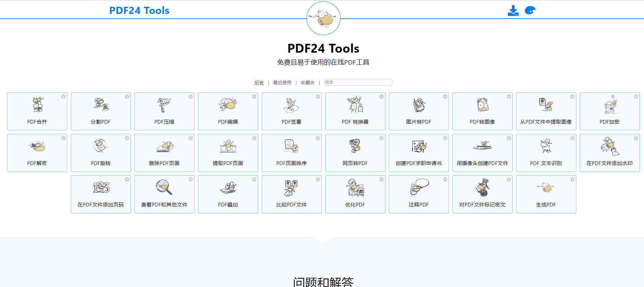Open the PDF压缩 tool tile
This screenshot has height=287, width=644.
pyautogui.click(x=164, y=111)
